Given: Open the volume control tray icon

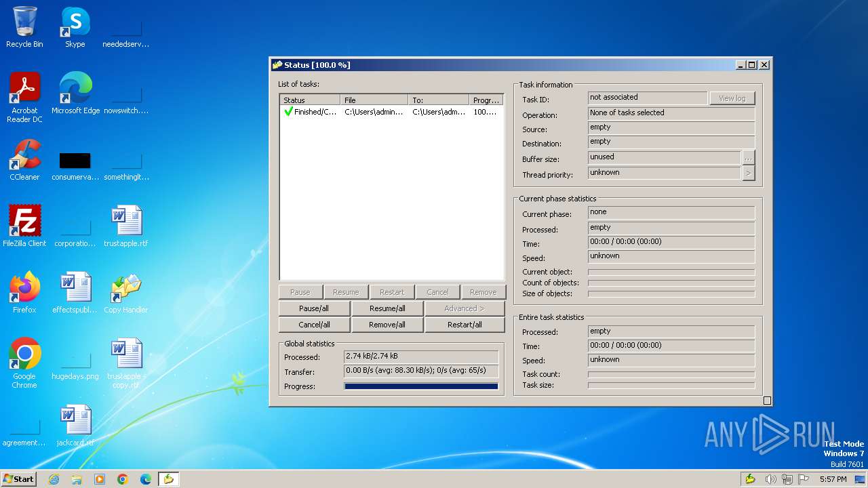Looking at the screenshot, I should (x=770, y=479).
